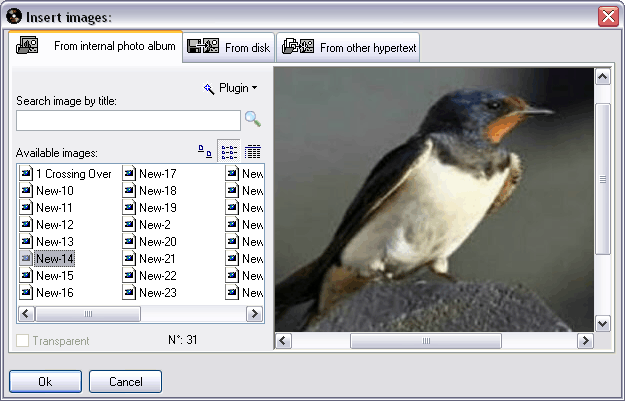Switch to details view mode
Screen dimensions: 625x401
pyautogui.click(x=253, y=152)
